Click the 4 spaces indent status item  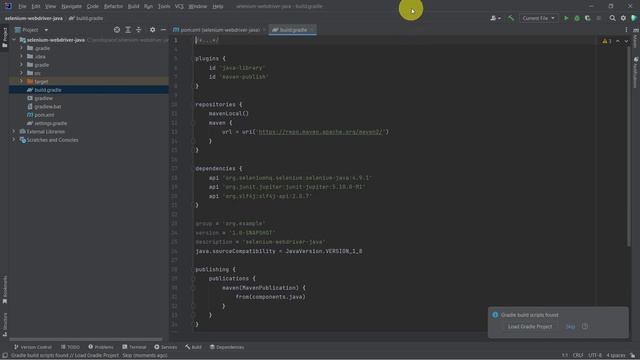click(x=616, y=356)
